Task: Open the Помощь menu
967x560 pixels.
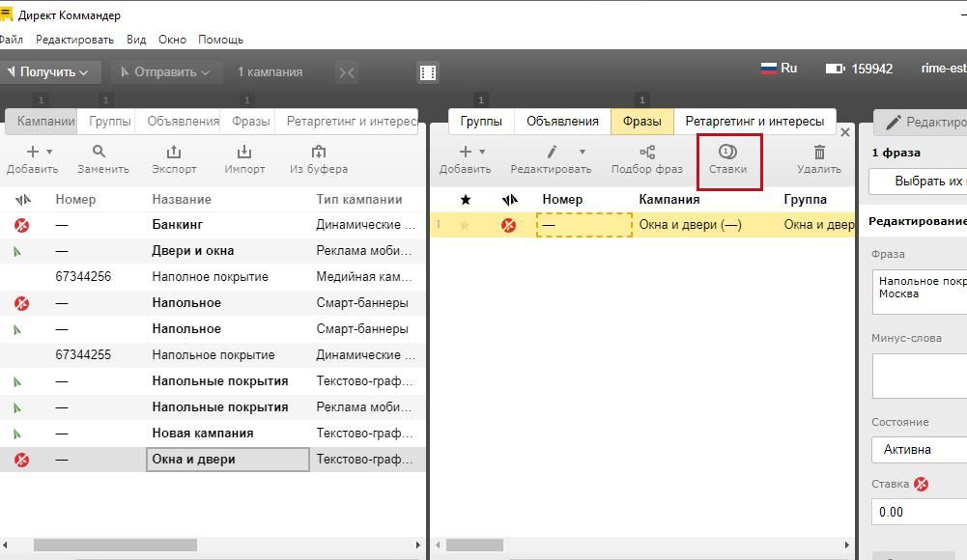Action: click(x=221, y=40)
